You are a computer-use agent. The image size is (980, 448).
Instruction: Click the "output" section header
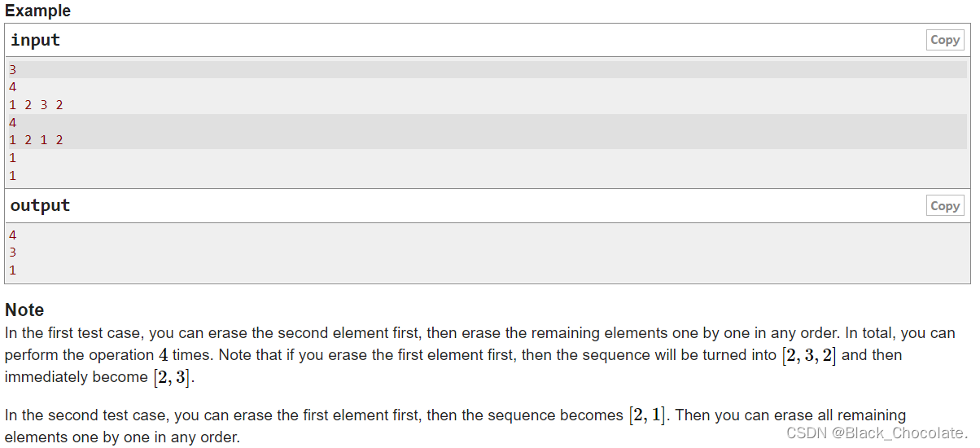pos(40,205)
